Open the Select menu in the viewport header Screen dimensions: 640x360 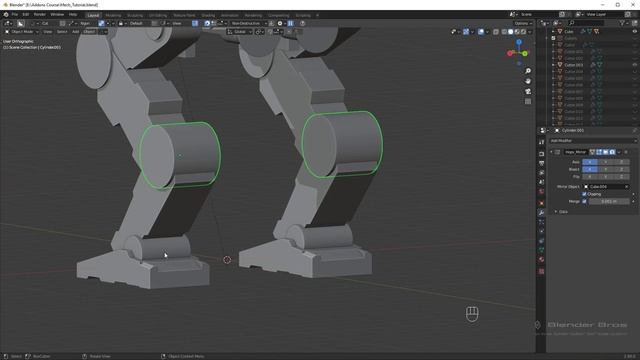click(62, 31)
